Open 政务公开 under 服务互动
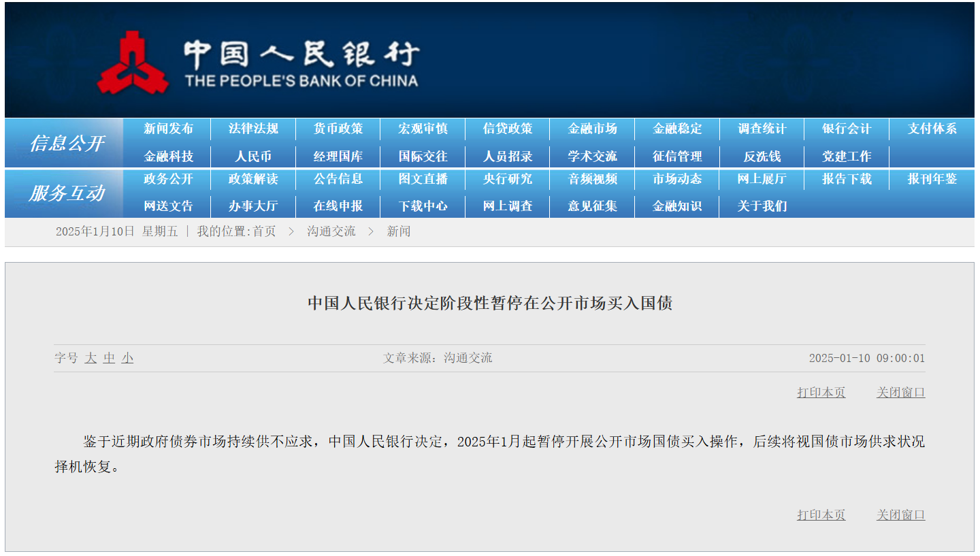This screenshot has height=556, width=980. [168, 179]
